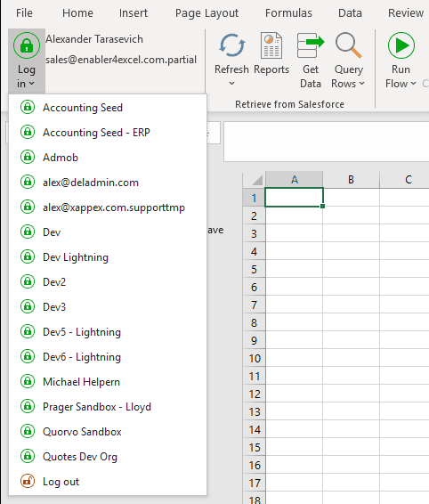Choose the Quotes Dev Org connection
The width and height of the screenshot is (429, 504).
click(108, 456)
